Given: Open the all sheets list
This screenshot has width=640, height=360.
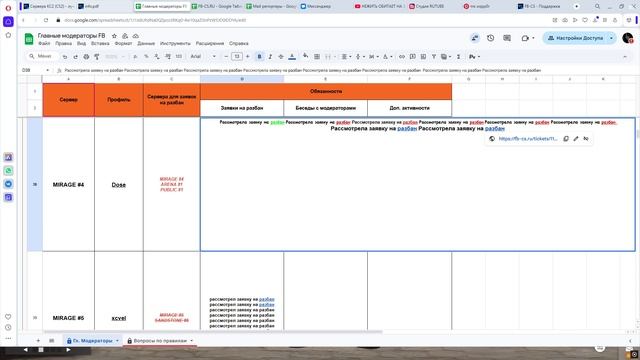Looking at the screenshot, I should pyautogui.click(x=51, y=340).
